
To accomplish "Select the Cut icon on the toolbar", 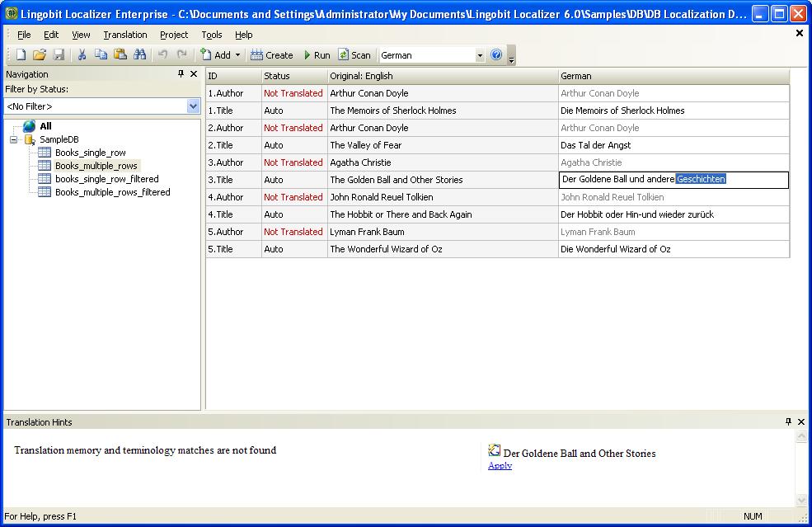I will pos(82,54).
